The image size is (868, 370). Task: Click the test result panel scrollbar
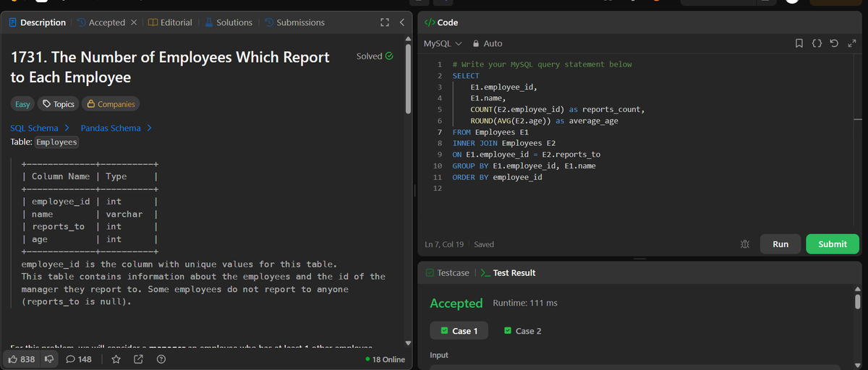click(x=859, y=301)
